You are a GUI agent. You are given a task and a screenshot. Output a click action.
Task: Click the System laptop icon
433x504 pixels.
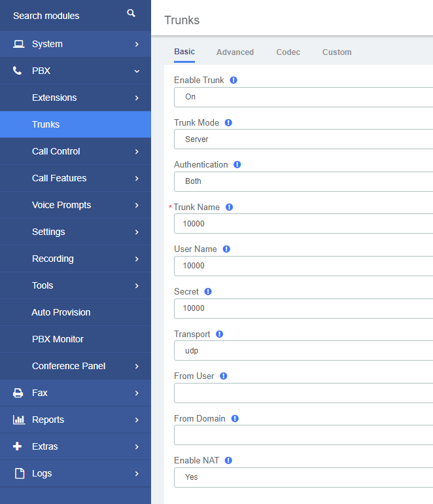18,44
